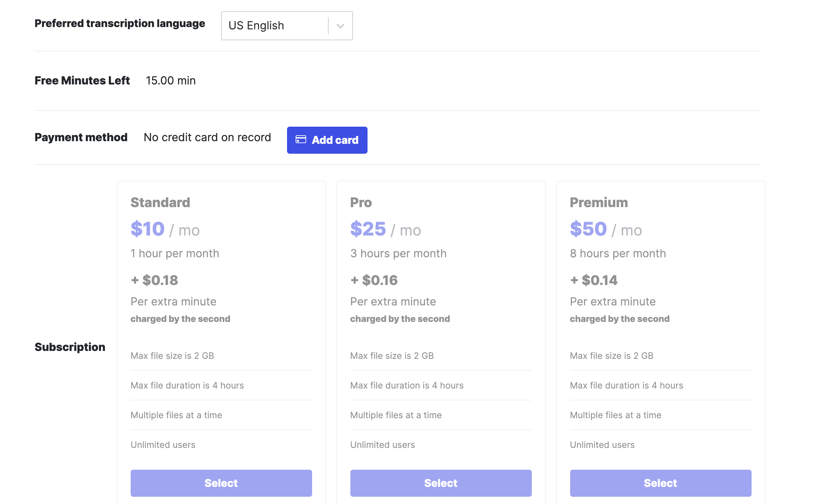Click No credit card on record text
838x504 pixels.
(x=207, y=137)
